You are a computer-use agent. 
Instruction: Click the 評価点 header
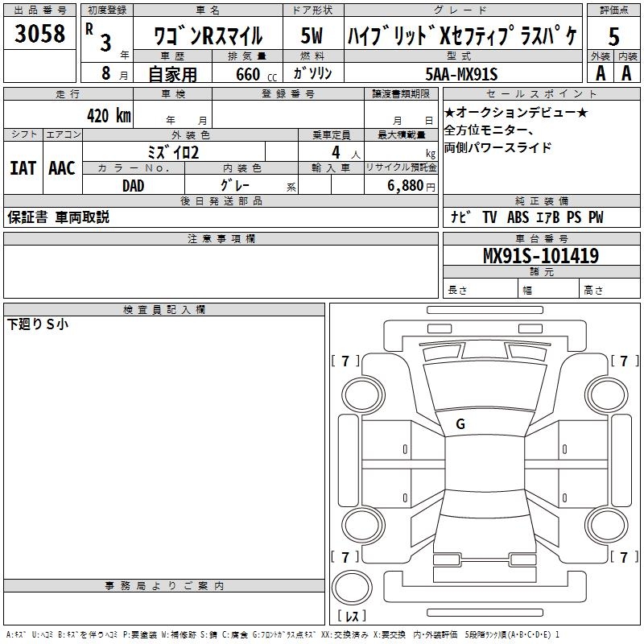(x=613, y=10)
